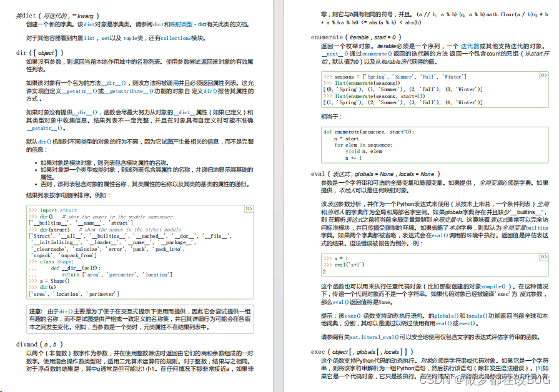Open the 'compile()' link in eval section
This screenshot has height=392, width=559.
click(493, 287)
